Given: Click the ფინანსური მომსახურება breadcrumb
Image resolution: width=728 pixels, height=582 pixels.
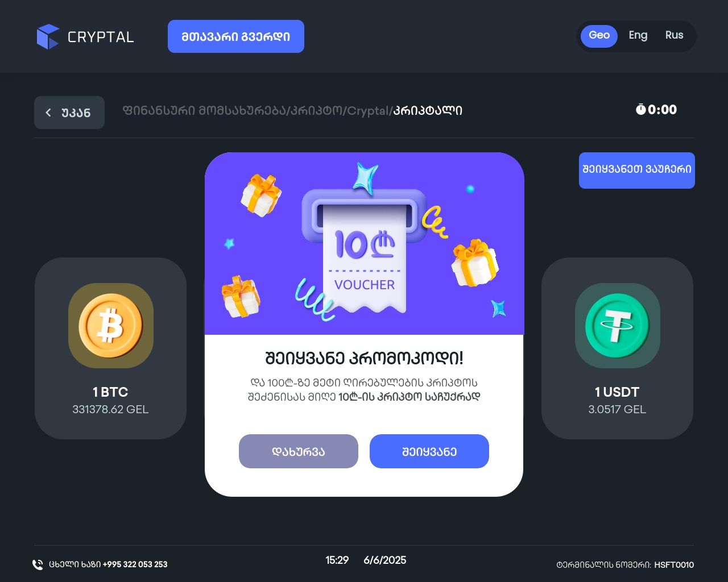Looking at the screenshot, I should [204, 111].
